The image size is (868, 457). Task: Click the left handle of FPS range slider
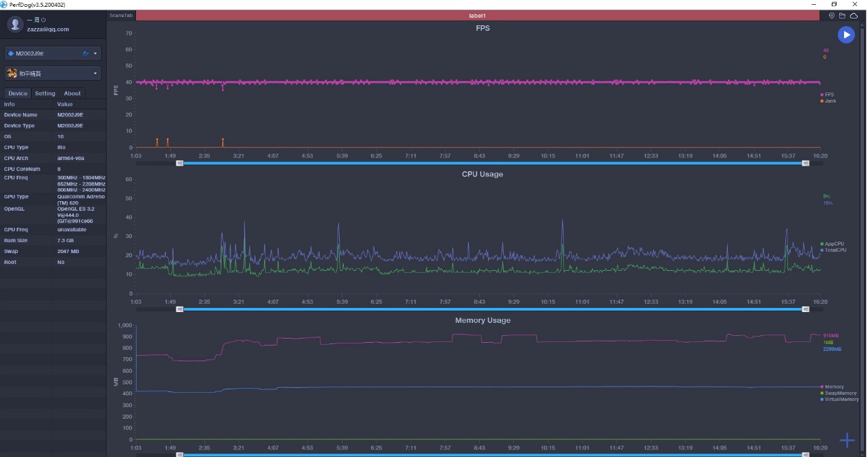(x=180, y=163)
